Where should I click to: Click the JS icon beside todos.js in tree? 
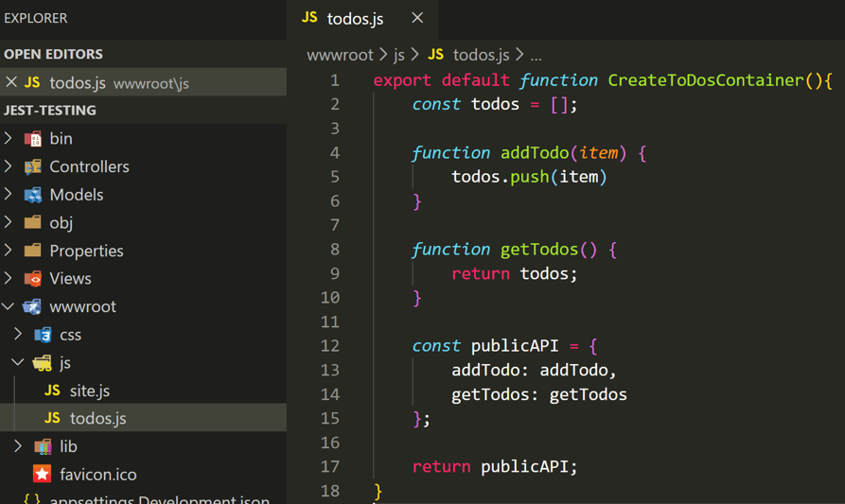point(52,418)
